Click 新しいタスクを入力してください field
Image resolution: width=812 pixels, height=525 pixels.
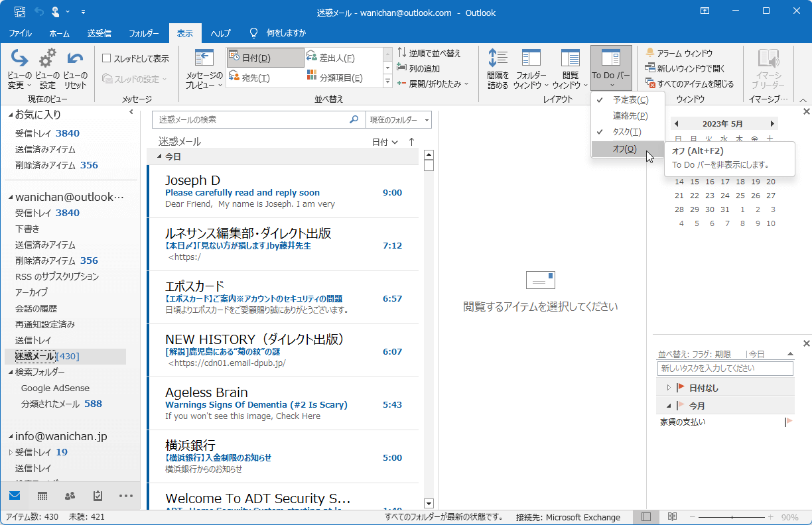click(x=725, y=369)
